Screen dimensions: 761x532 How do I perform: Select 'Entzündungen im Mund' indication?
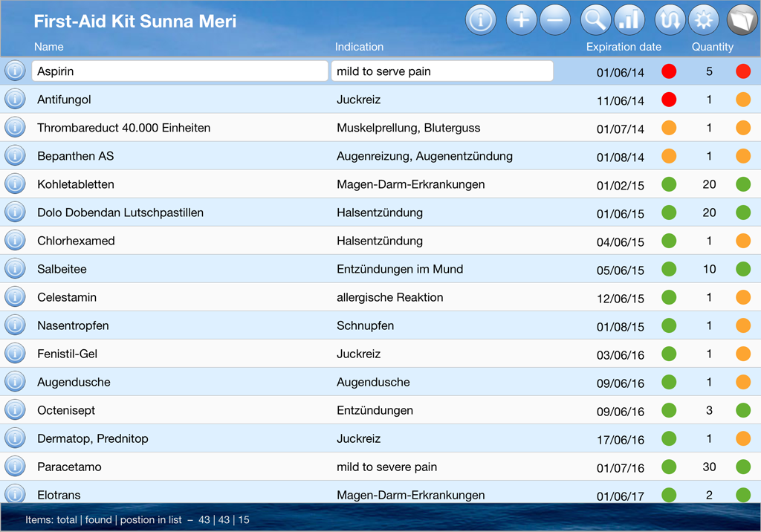coord(400,269)
